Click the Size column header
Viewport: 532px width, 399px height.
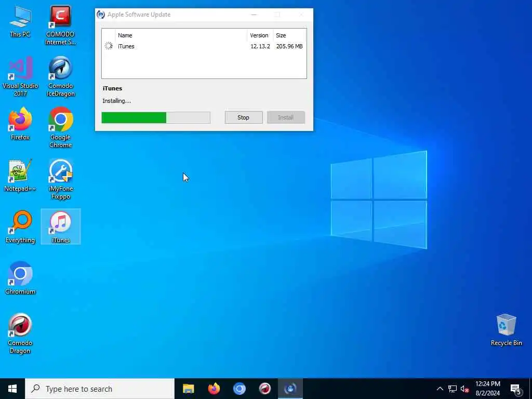289,35
